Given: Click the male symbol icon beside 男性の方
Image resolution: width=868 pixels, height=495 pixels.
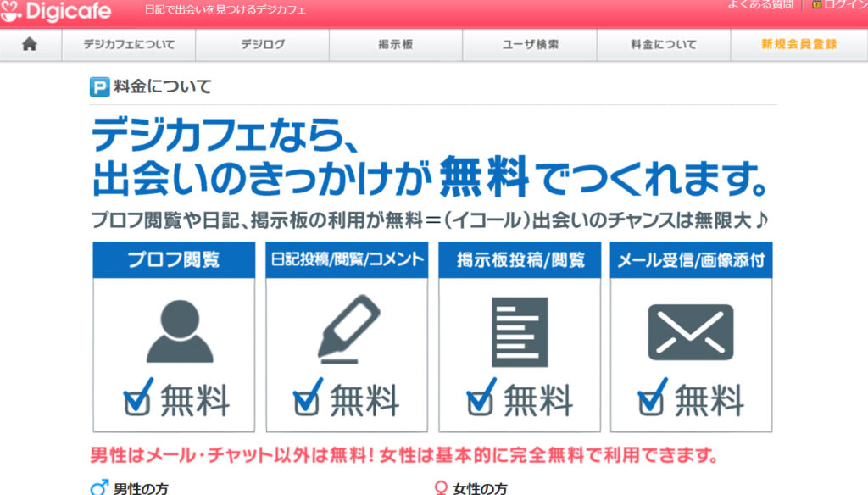Looking at the screenshot, I should [x=99, y=488].
